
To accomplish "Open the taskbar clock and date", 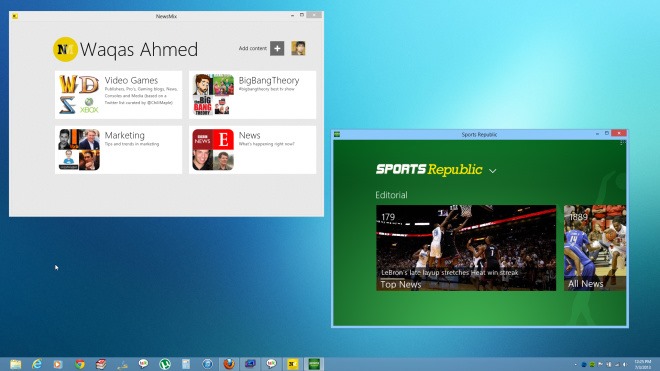I will point(642,365).
